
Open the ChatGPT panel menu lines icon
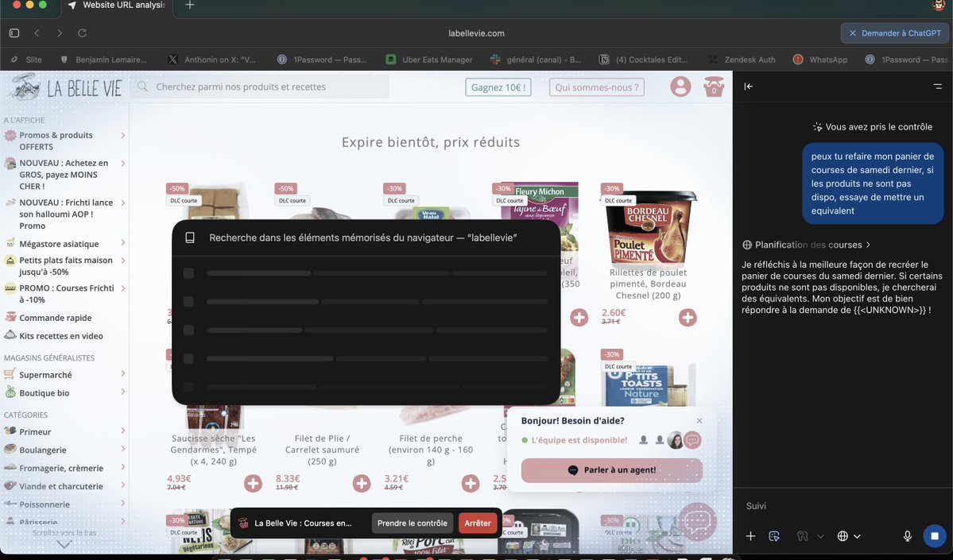(937, 87)
